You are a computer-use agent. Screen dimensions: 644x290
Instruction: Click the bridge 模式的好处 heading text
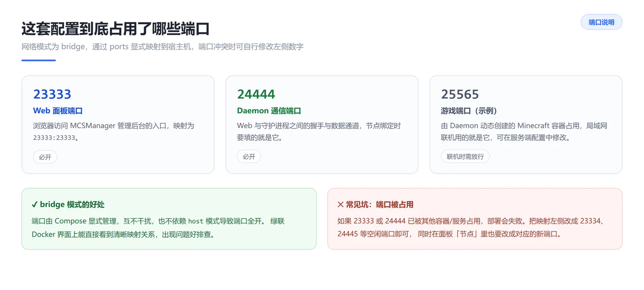click(72, 204)
